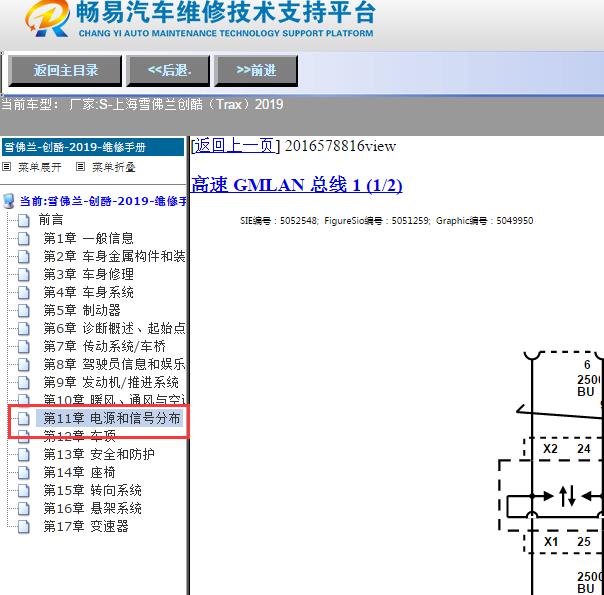604x595 pixels.
Task: Click the 菜单展开 list icon
Action: (x=6, y=167)
